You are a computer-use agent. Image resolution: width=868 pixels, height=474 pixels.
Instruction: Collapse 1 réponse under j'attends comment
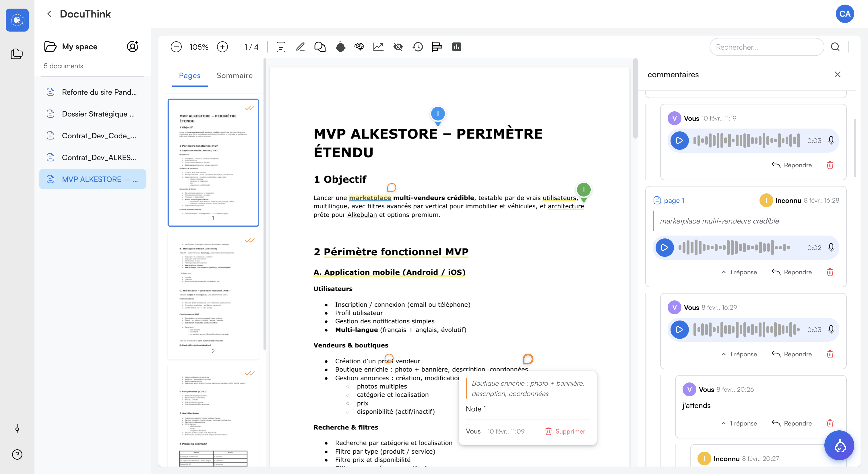tap(739, 424)
